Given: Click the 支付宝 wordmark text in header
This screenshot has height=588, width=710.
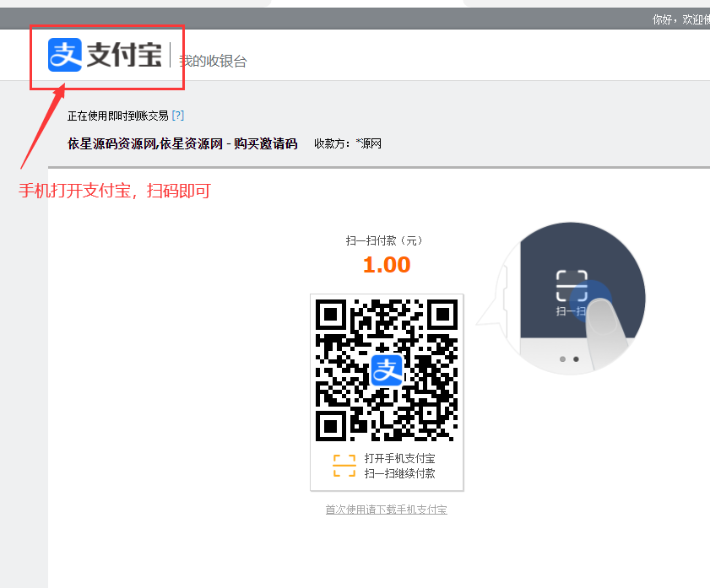Looking at the screenshot, I should 124,55.
